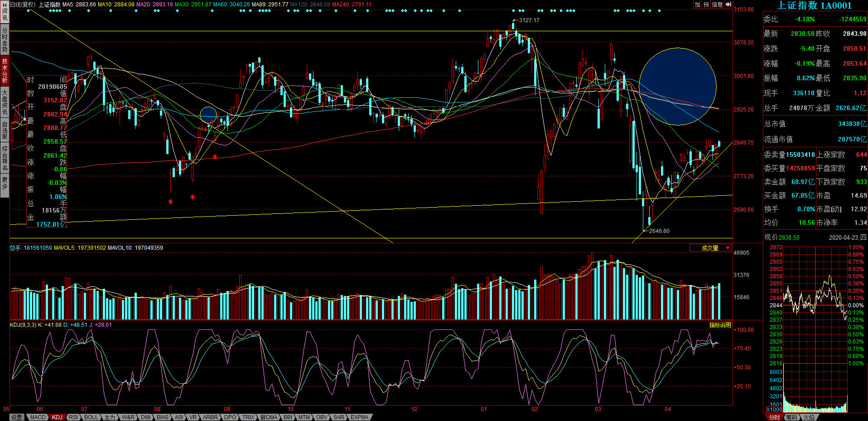Click the large blue circle marker on chart
This screenshot has height=421, width=868.
click(x=677, y=86)
